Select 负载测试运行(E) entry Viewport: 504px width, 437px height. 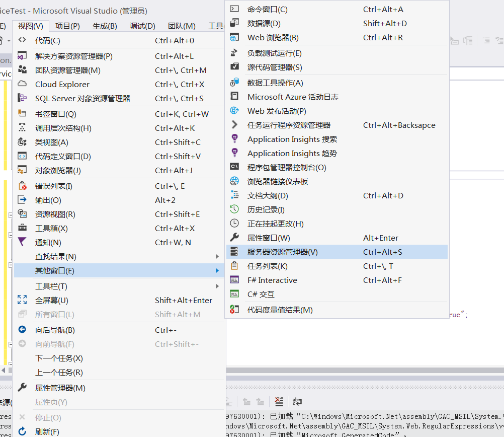[x=337, y=53]
